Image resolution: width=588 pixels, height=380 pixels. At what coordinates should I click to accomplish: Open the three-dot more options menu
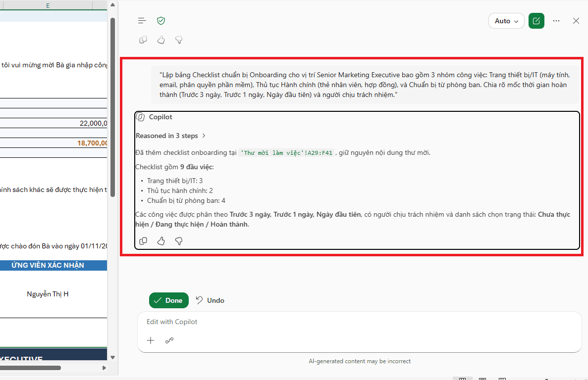pyautogui.click(x=556, y=21)
